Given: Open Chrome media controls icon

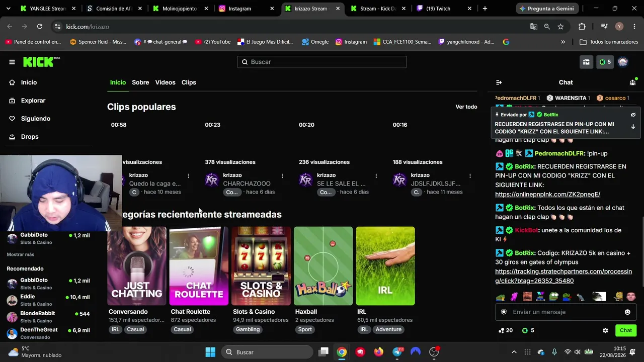Looking at the screenshot, I should pos(604,27).
